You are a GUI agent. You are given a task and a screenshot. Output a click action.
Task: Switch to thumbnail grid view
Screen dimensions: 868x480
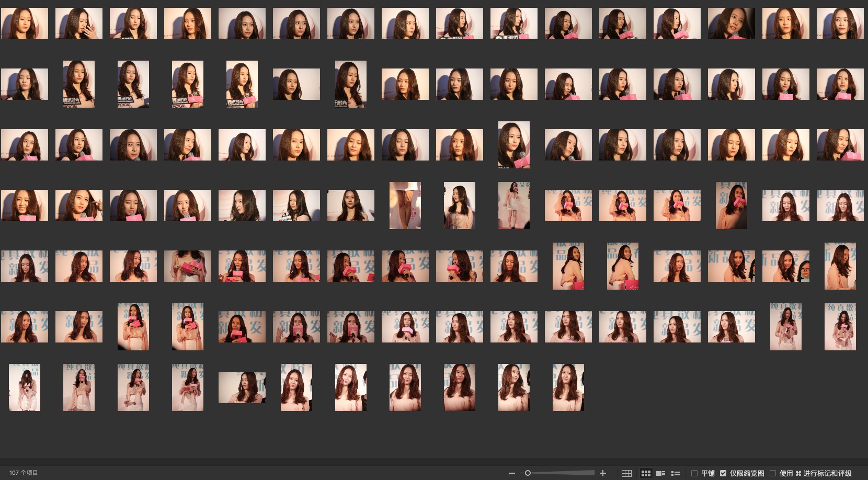click(x=646, y=473)
